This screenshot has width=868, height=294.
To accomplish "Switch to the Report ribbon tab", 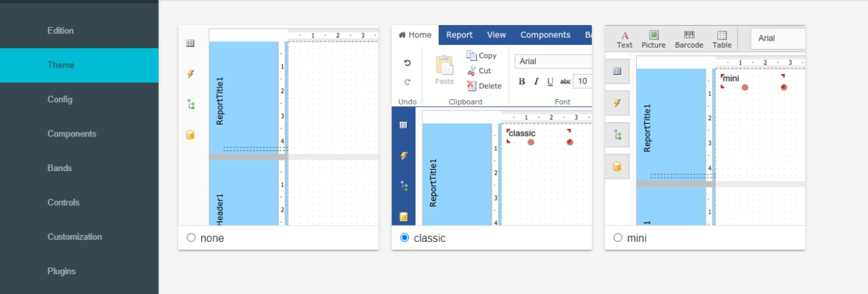I will 459,35.
